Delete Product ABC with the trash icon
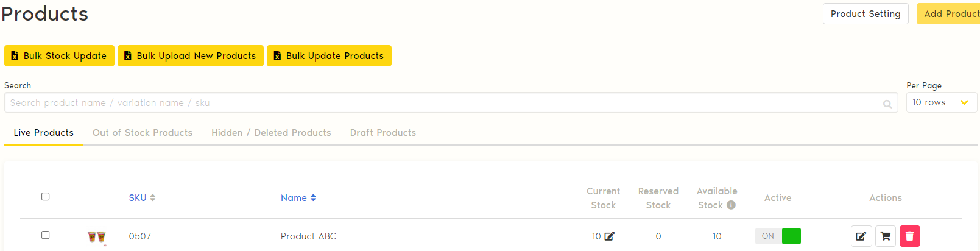The image size is (980, 251). point(909,236)
